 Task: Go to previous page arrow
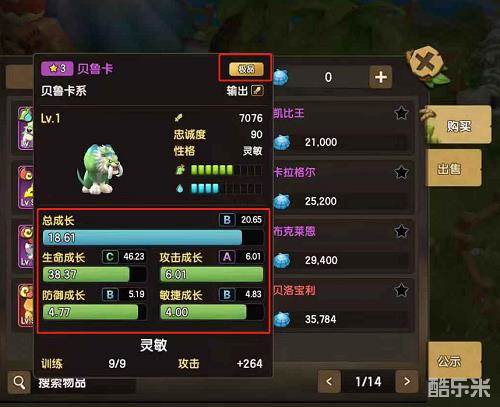(x=329, y=382)
